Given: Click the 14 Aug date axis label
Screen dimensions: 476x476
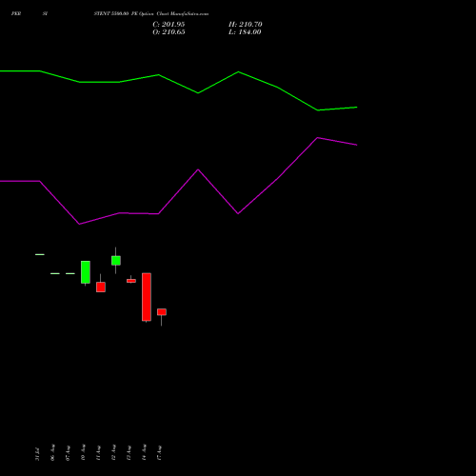Looking at the screenshot, I should click(x=144, y=452).
